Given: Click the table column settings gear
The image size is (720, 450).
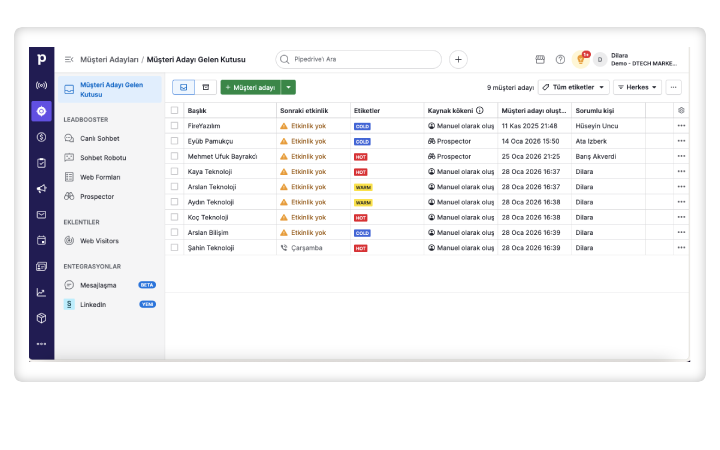Looking at the screenshot, I should tap(681, 110).
